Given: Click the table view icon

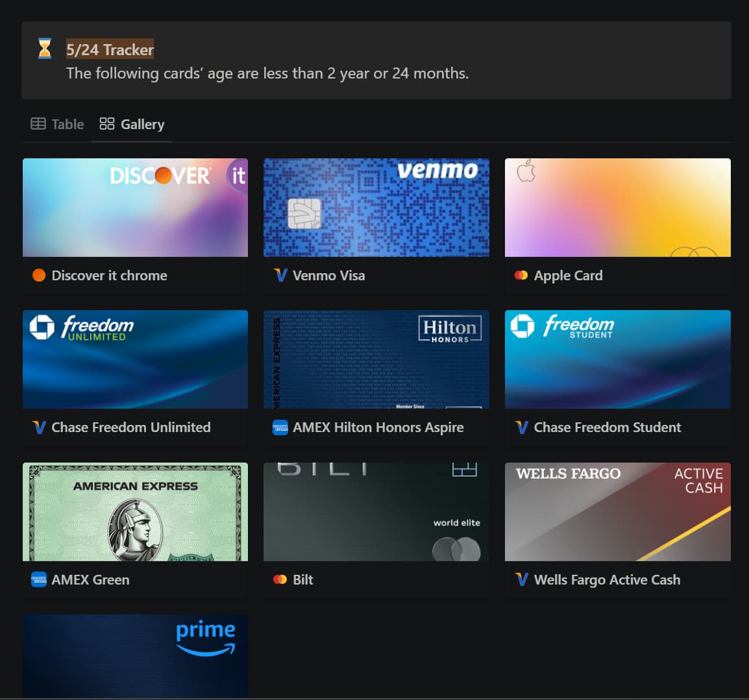Looking at the screenshot, I should point(38,124).
